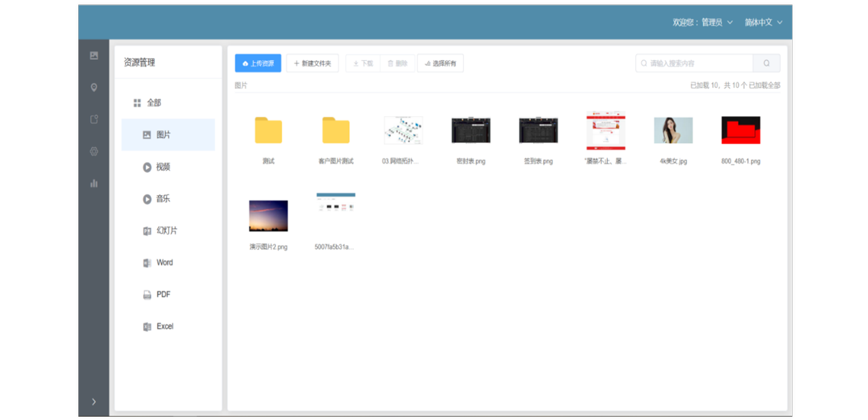Open the 客户图片测试 folder

336,131
